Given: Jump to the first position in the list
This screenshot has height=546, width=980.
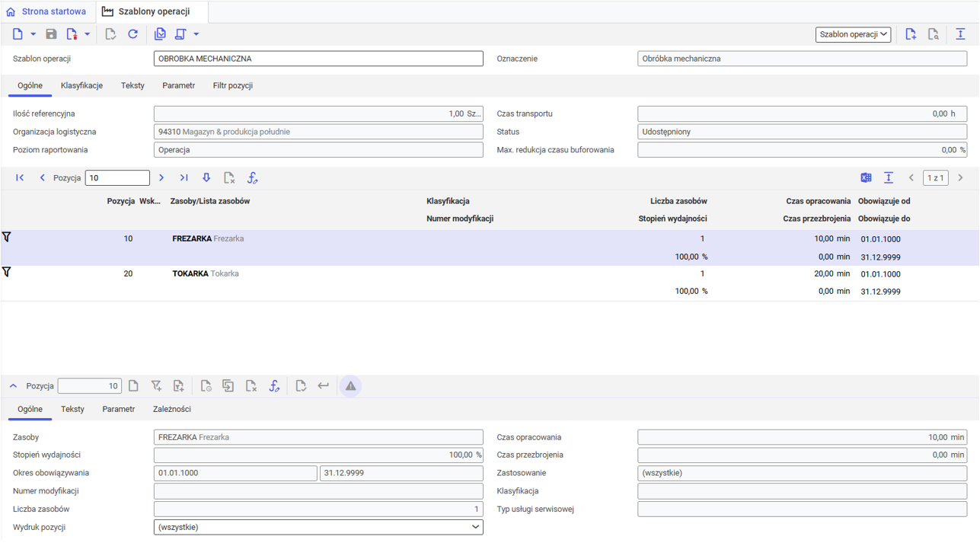Looking at the screenshot, I should 20,178.
